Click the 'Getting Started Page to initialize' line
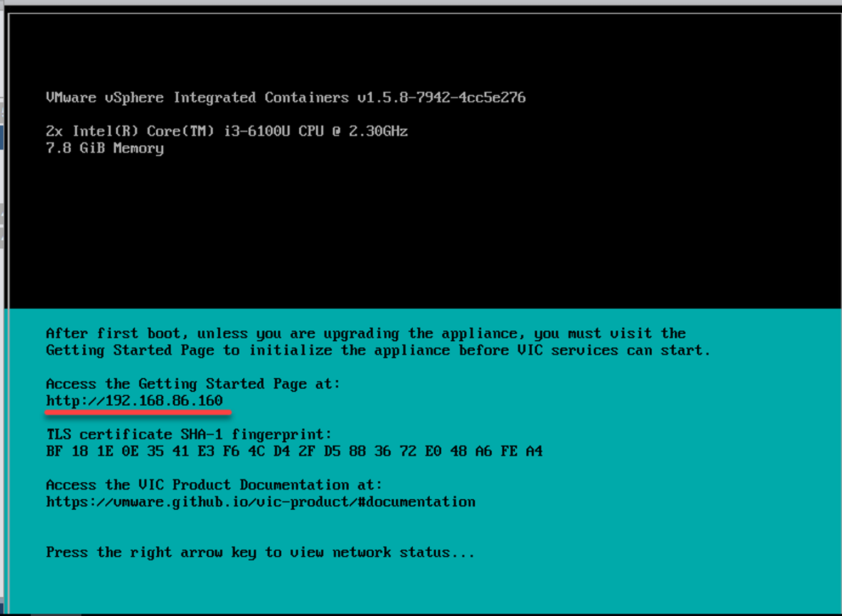 pyautogui.click(x=378, y=351)
